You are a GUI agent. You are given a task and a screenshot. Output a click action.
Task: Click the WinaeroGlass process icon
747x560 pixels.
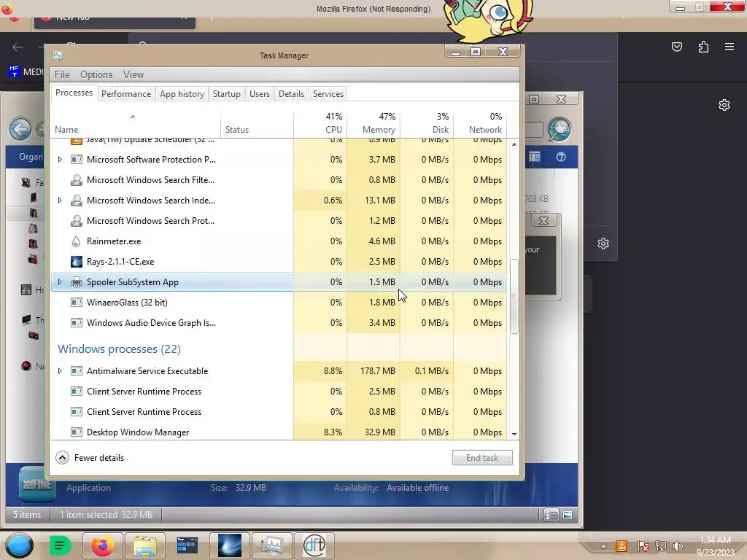point(76,303)
